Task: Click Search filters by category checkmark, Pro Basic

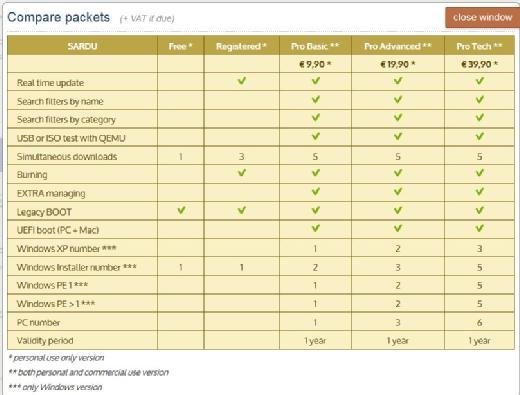Action: click(x=315, y=117)
